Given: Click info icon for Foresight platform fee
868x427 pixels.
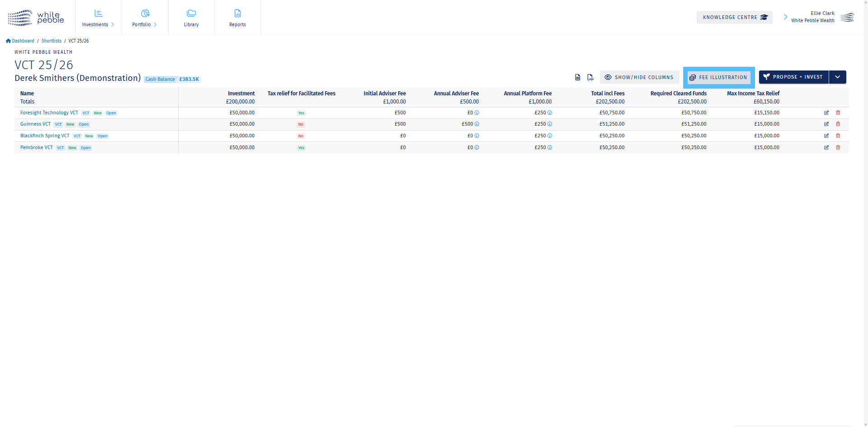Looking at the screenshot, I should tap(550, 113).
